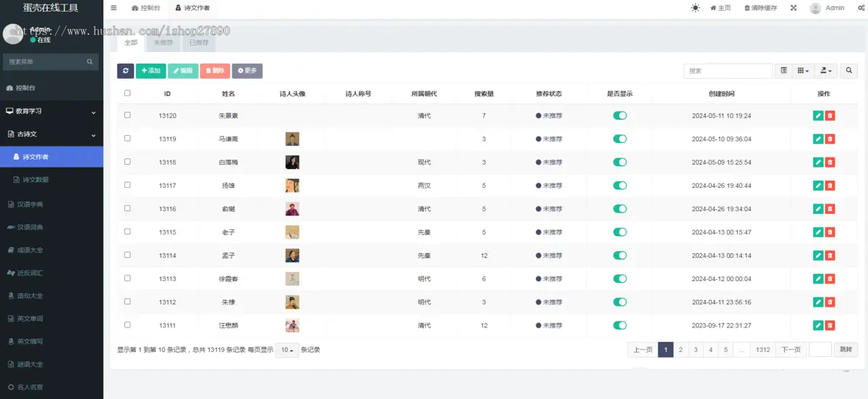Switch to the 诗文作者 top tab

[x=192, y=8]
